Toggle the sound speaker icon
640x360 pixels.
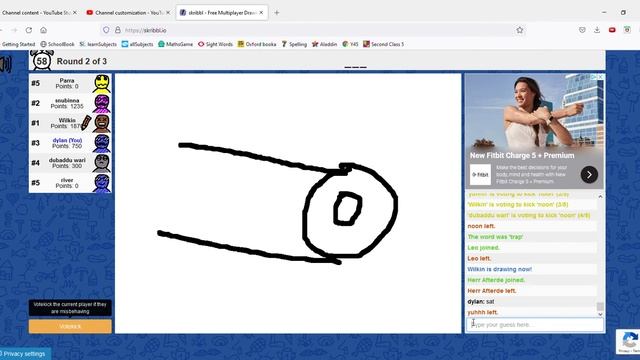pos(6,64)
